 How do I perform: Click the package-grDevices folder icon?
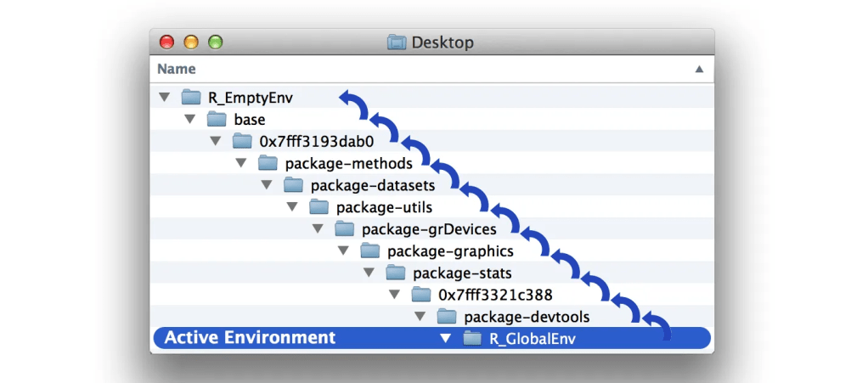click(344, 229)
